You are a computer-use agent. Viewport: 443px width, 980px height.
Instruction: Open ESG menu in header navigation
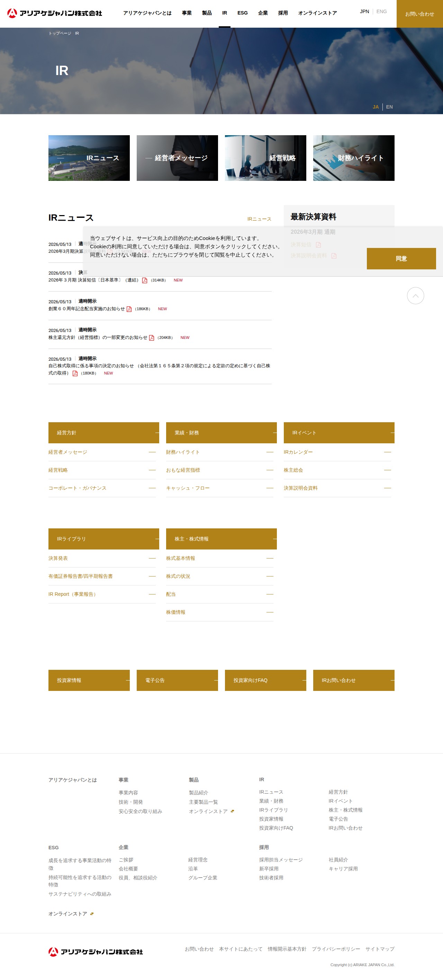(x=243, y=13)
